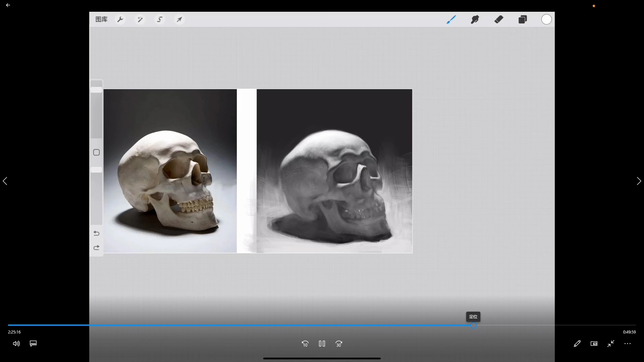This screenshot has width=644, height=362.
Task: Skip forward 30 seconds
Action: (339, 344)
